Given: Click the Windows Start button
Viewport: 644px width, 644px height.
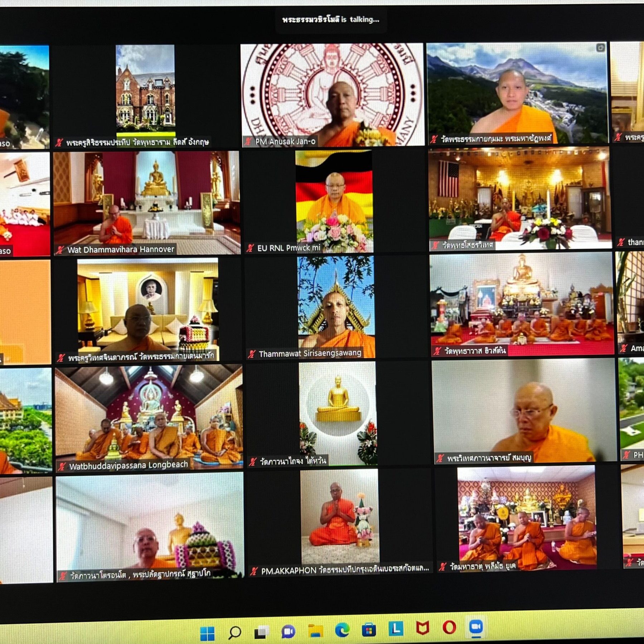Looking at the screenshot, I should tap(207, 634).
